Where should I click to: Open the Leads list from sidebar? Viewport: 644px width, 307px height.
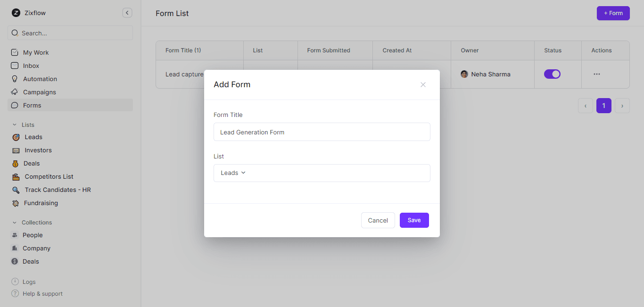click(x=33, y=137)
